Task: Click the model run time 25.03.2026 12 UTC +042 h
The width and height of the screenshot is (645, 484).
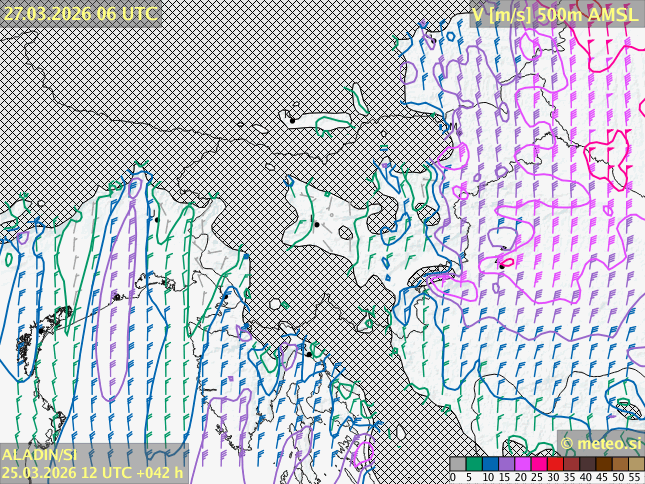Action: tap(92, 473)
